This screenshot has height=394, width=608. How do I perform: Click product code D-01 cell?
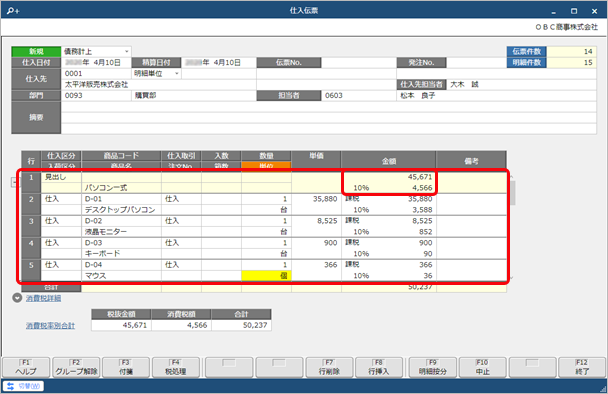(121, 199)
